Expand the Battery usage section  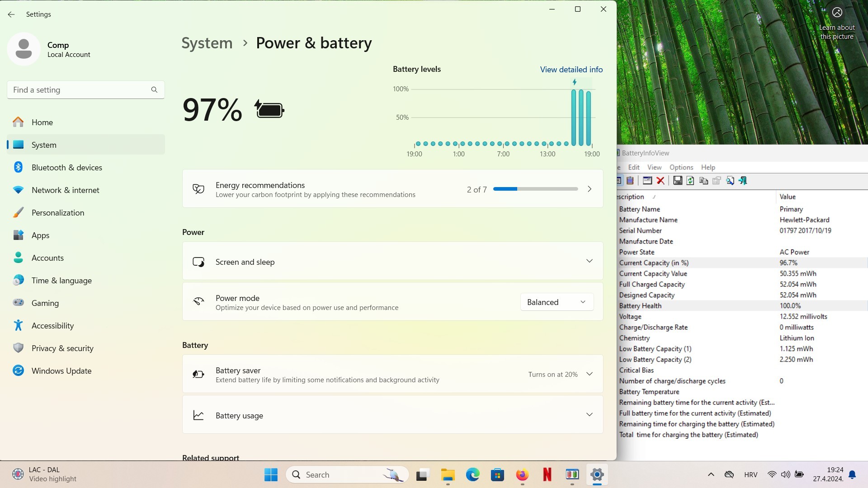[x=392, y=415]
